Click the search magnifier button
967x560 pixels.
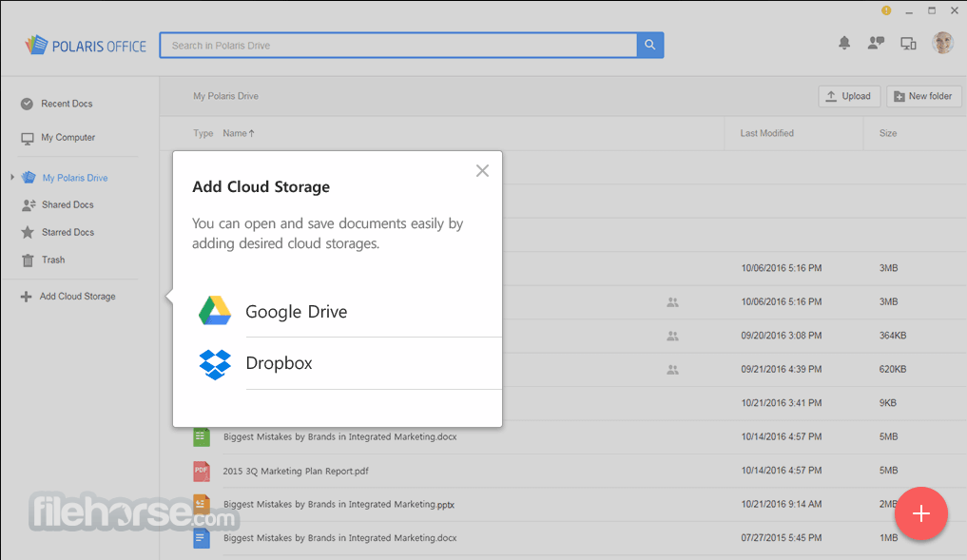click(650, 45)
